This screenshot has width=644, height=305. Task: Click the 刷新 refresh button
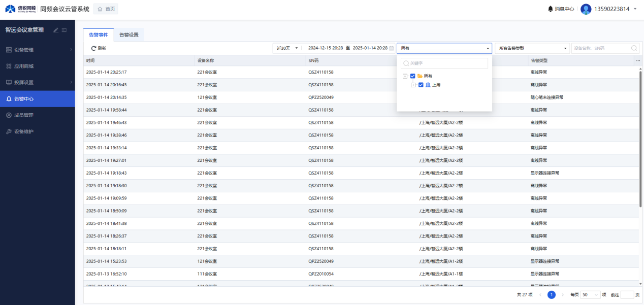[99, 48]
